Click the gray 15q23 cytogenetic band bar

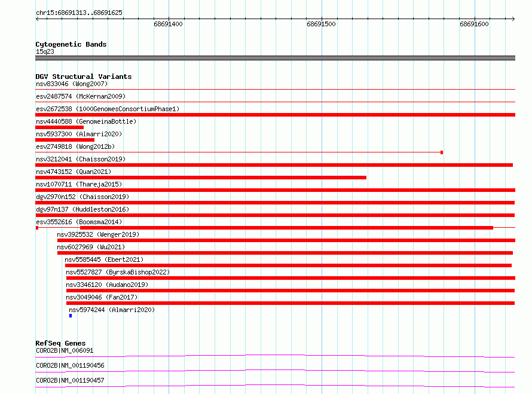pos(275,58)
